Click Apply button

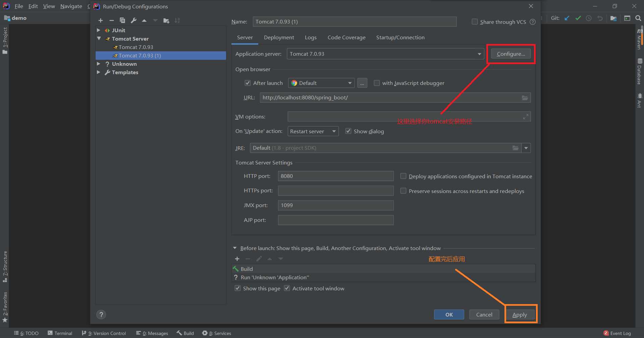(520, 315)
